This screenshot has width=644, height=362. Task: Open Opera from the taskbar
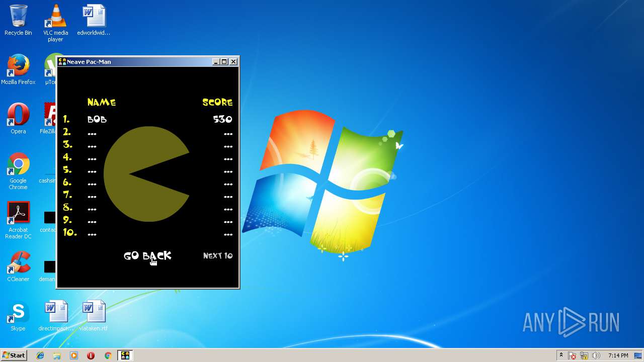pyautogui.click(x=91, y=355)
